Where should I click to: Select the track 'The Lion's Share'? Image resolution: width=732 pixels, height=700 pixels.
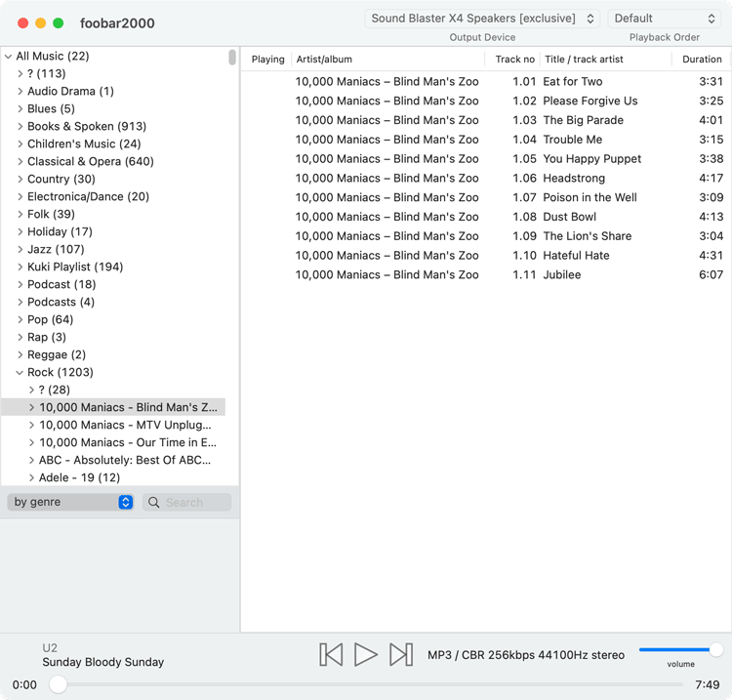(588, 236)
